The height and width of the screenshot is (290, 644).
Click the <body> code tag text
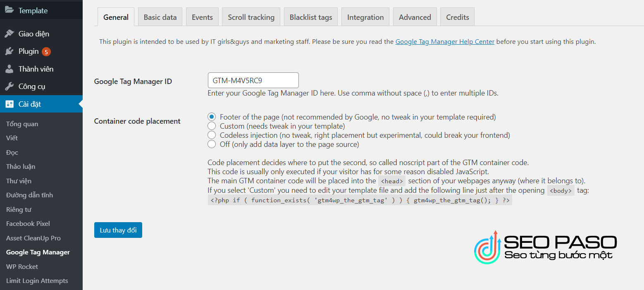click(561, 191)
